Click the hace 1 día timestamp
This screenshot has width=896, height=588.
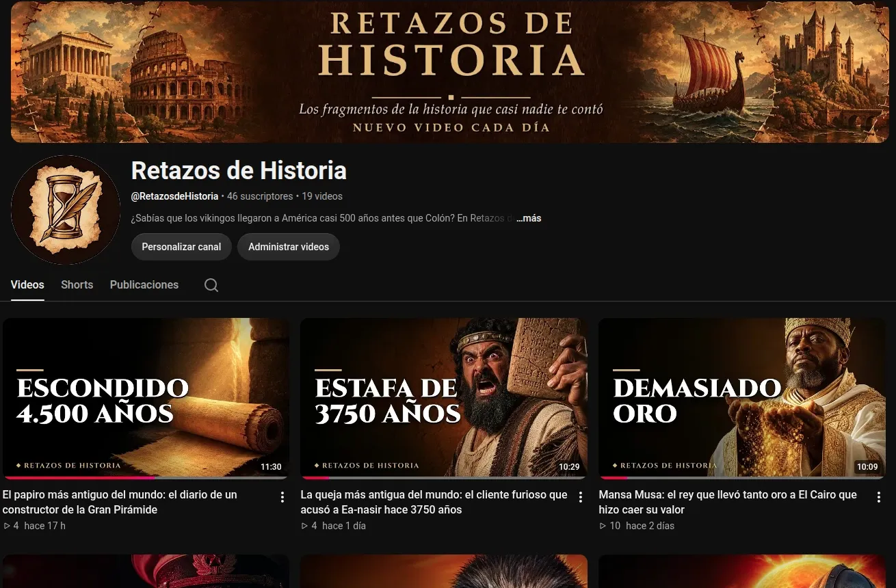coord(344,526)
